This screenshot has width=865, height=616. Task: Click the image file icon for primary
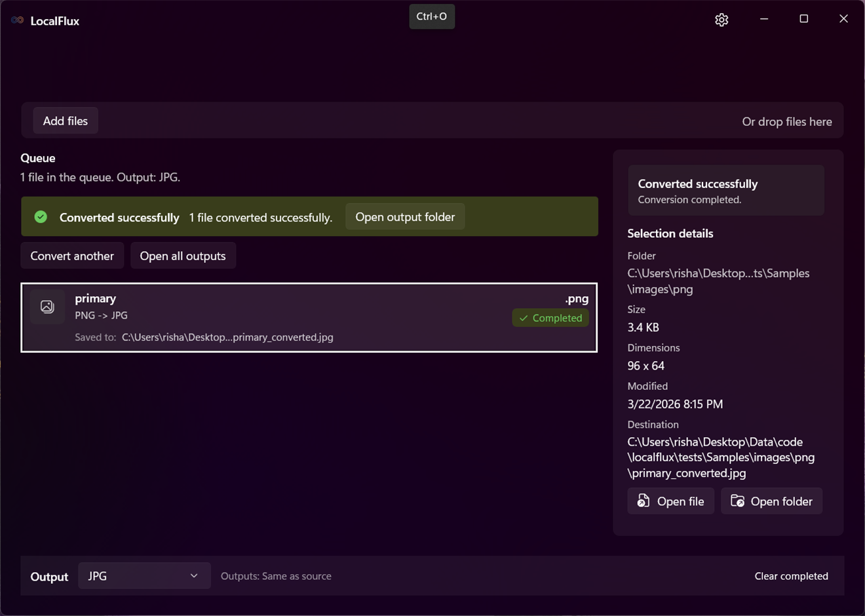click(x=47, y=306)
